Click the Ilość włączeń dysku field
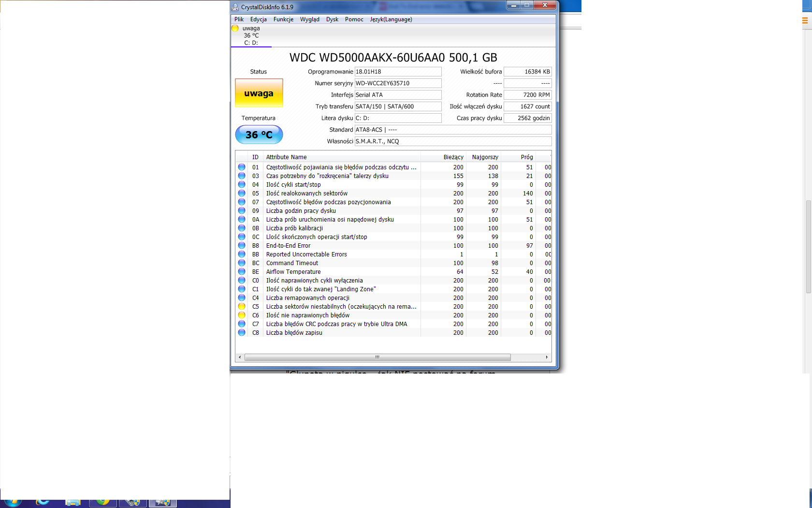 (528, 106)
